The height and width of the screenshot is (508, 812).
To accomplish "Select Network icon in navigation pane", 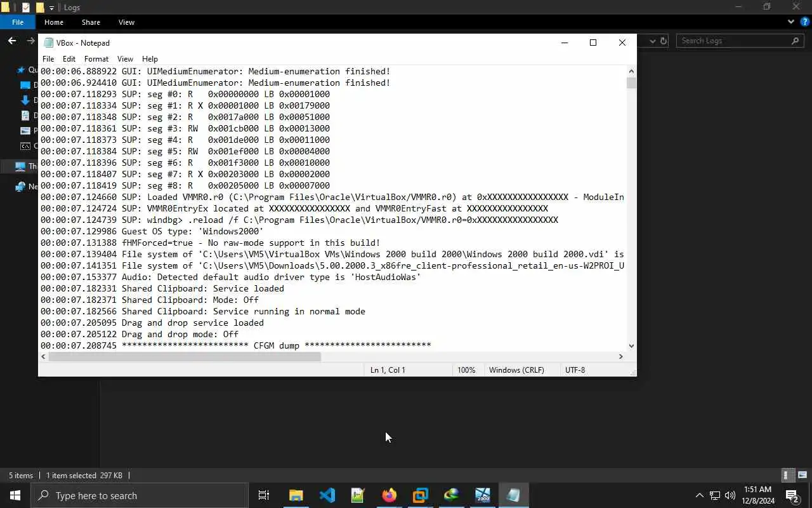I will [x=20, y=187].
